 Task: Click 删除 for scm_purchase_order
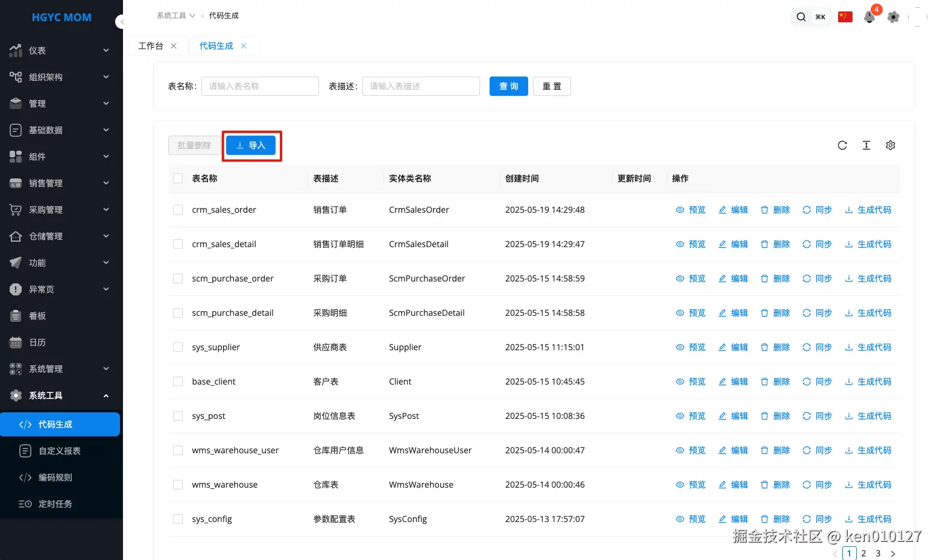pos(775,278)
